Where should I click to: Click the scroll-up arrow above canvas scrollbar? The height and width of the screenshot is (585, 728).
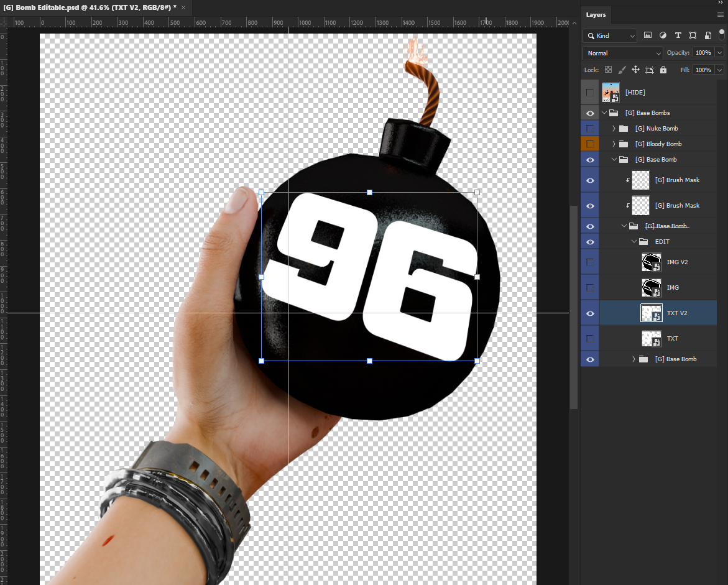[574, 23]
